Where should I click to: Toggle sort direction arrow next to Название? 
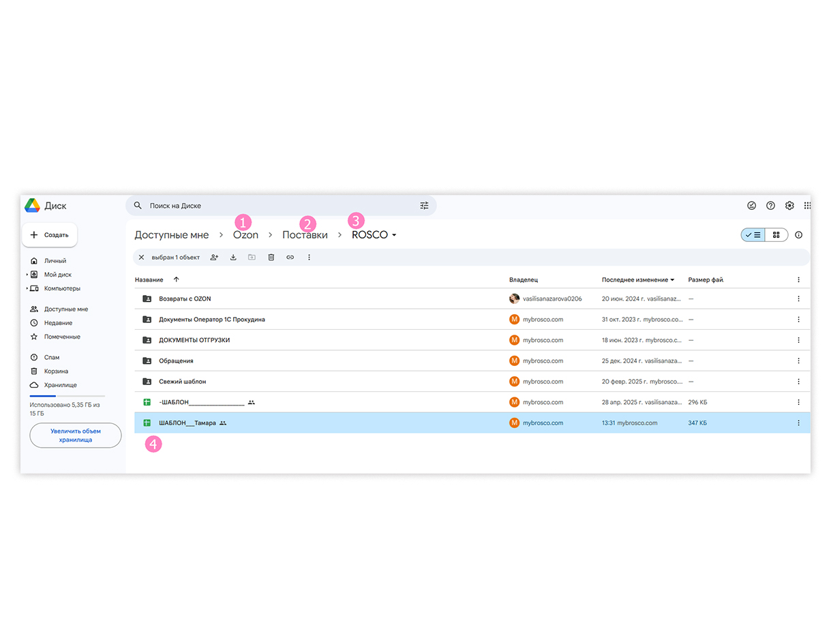(176, 279)
